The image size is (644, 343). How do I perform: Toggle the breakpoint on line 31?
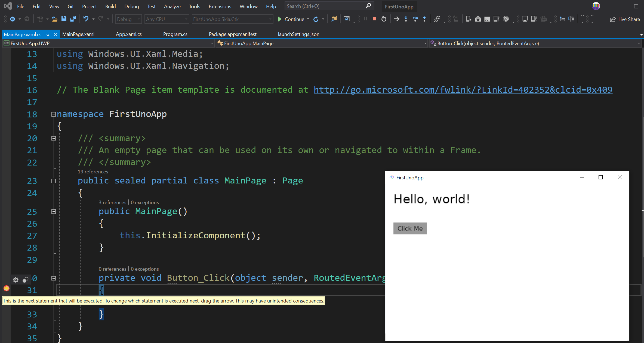pyautogui.click(x=6, y=289)
